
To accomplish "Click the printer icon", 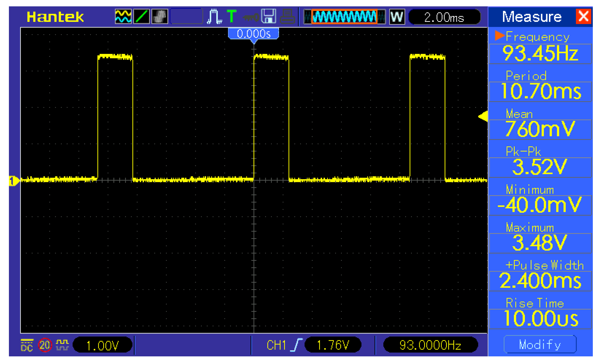I will click(x=287, y=17).
